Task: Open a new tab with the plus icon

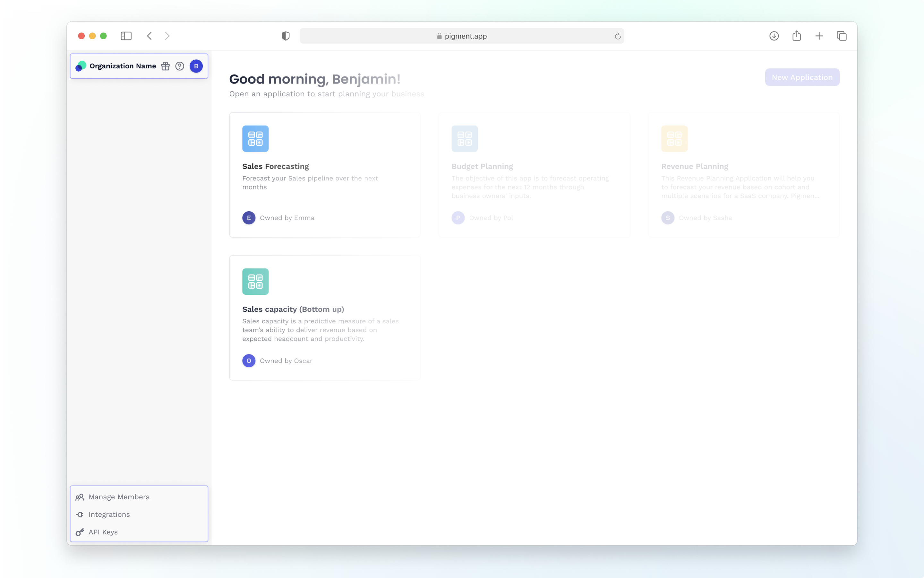Action: [x=819, y=36]
